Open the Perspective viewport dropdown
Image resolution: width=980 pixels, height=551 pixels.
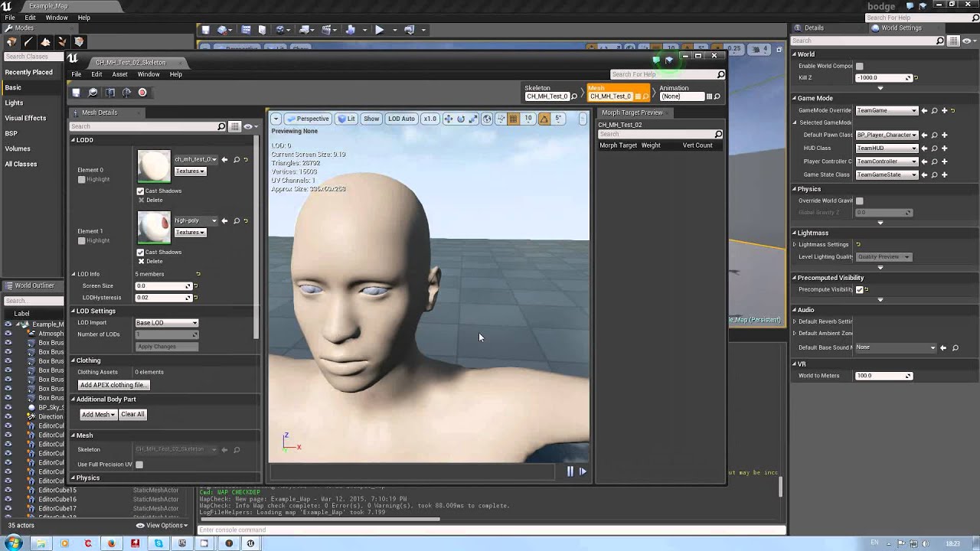tap(308, 119)
